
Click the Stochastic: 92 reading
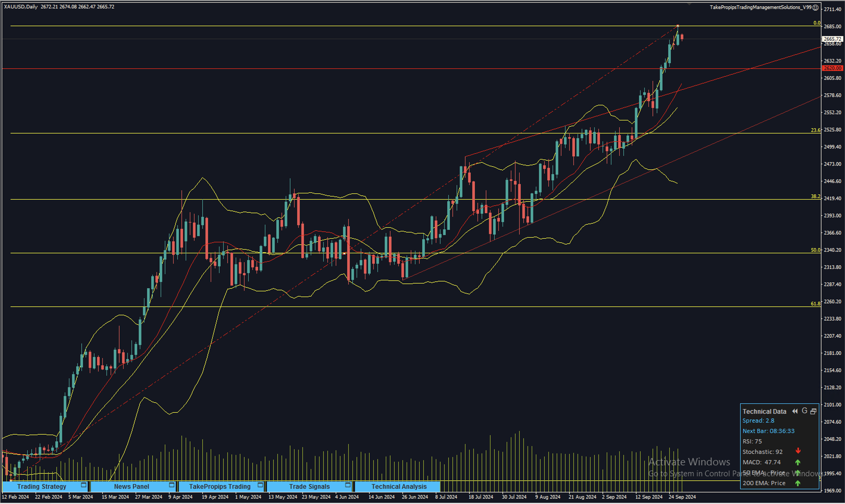[x=762, y=452]
